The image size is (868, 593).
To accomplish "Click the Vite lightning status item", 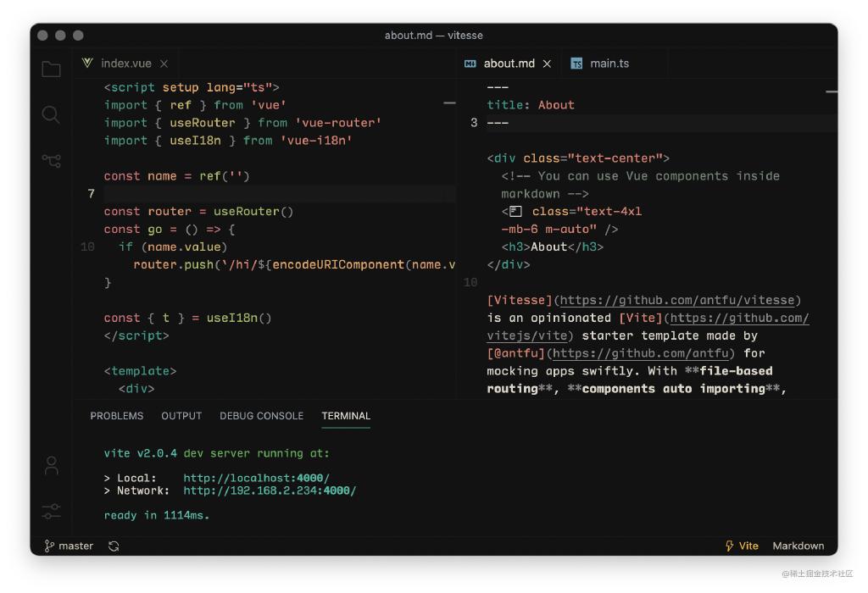I will coord(742,546).
